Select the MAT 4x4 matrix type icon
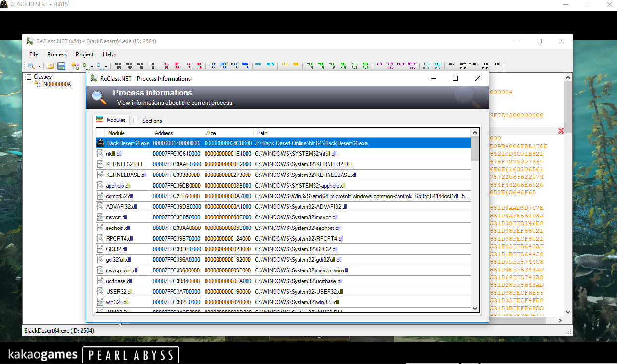 click(x=343, y=65)
